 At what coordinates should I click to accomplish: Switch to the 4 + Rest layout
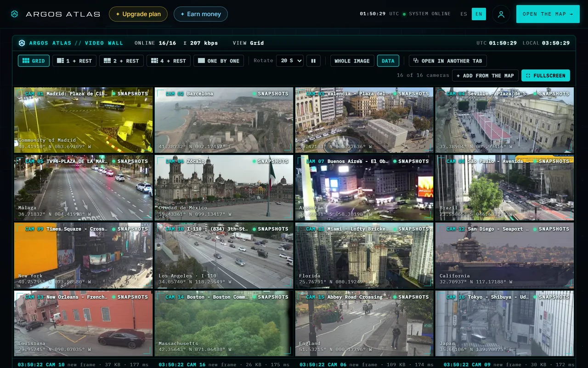(169, 61)
